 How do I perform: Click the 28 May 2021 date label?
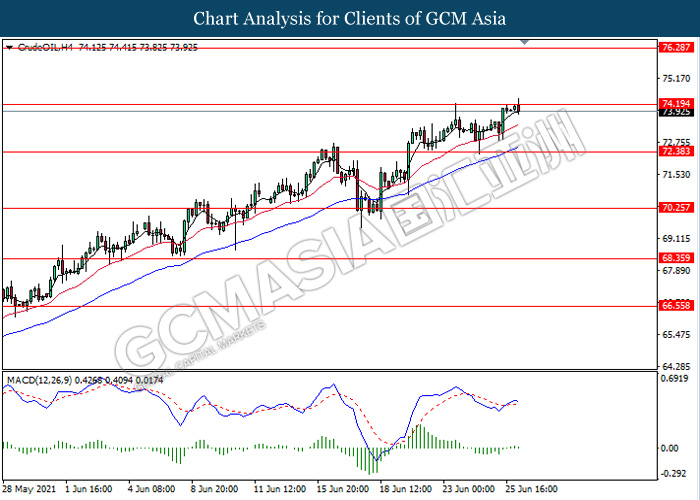(x=29, y=489)
